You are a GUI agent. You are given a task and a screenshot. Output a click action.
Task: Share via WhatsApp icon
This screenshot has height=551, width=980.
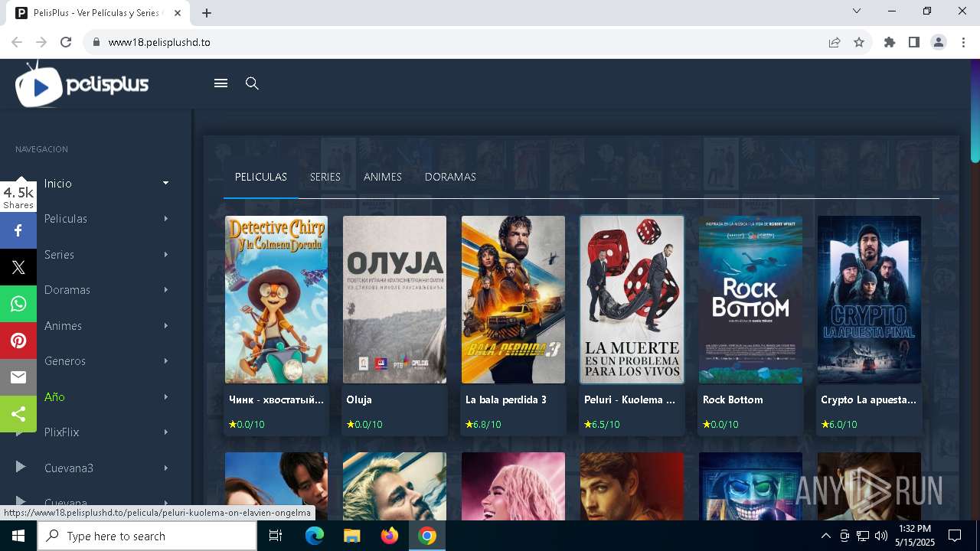tap(18, 304)
